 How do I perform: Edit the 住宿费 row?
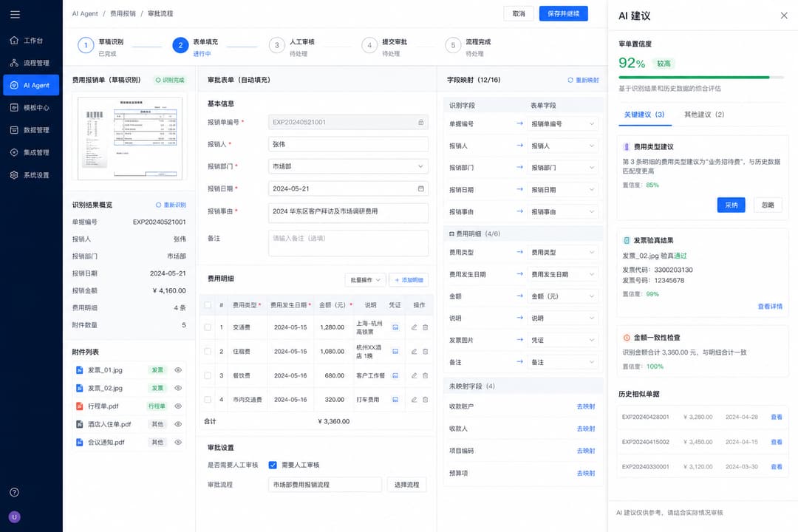click(x=414, y=351)
